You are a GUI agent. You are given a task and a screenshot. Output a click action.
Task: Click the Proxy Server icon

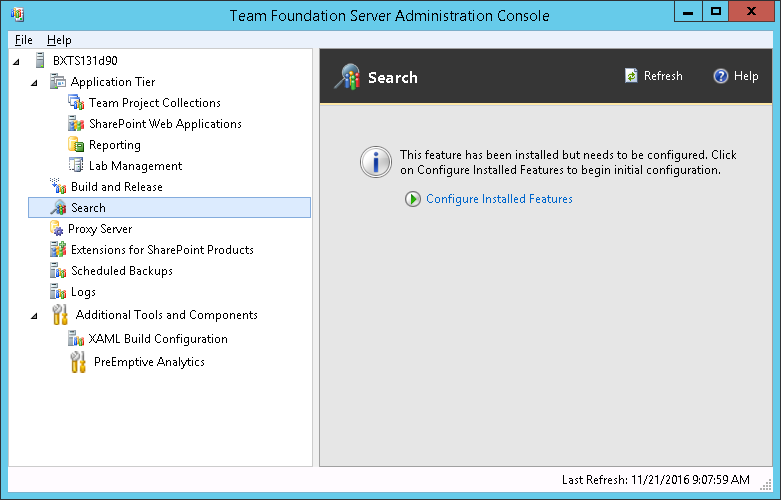56,229
